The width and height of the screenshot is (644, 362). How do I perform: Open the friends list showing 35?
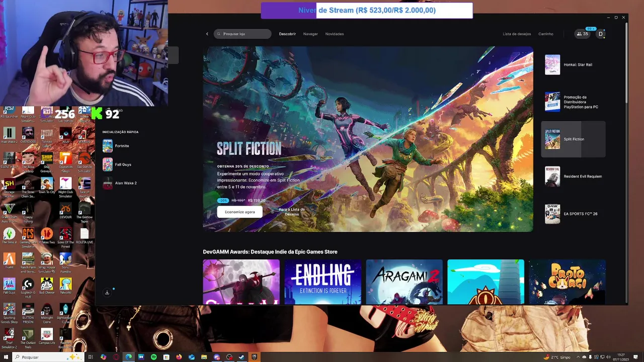coord(583,34)
